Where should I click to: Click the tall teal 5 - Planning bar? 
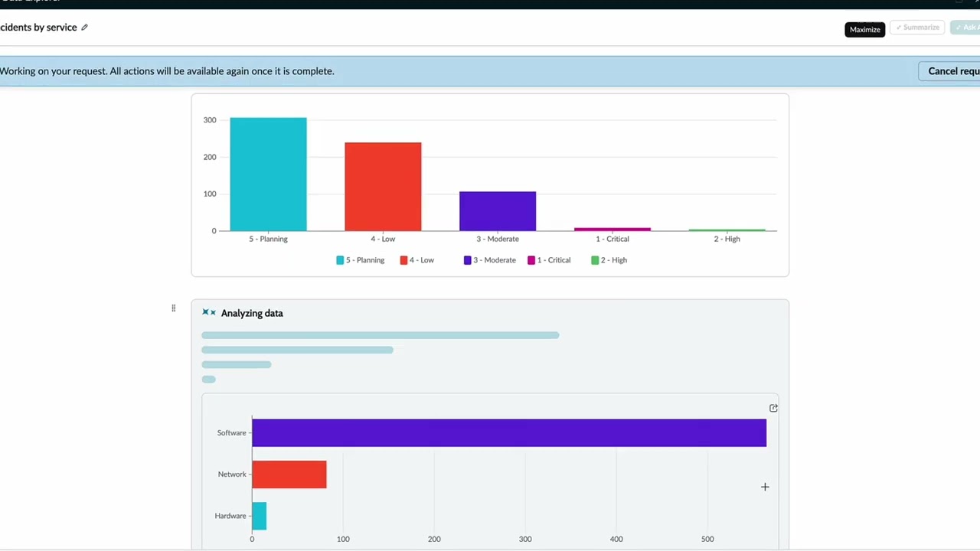pyautogui.click(x=268, y=174)
